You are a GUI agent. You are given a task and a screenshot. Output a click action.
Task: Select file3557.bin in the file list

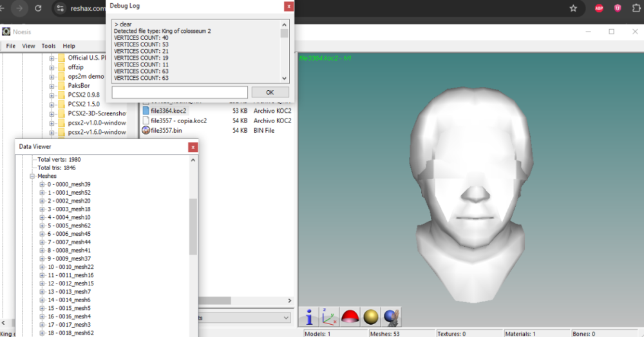pos(166,131)
